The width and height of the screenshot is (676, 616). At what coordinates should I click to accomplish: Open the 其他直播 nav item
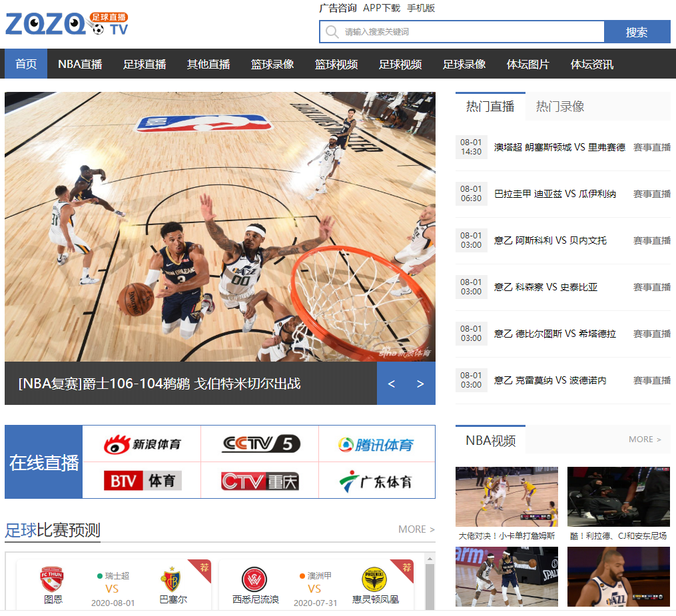pos(208,64)
